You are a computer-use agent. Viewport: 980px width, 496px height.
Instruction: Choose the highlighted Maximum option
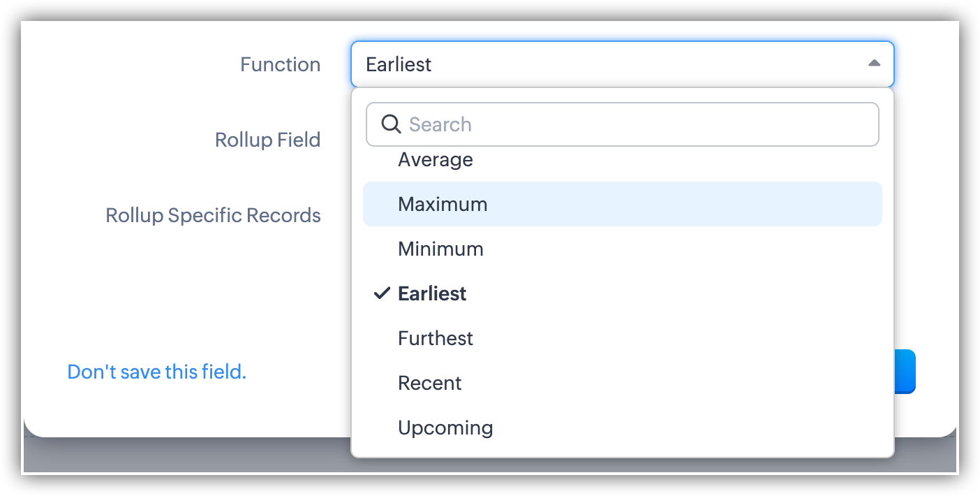tap(443, 204)
